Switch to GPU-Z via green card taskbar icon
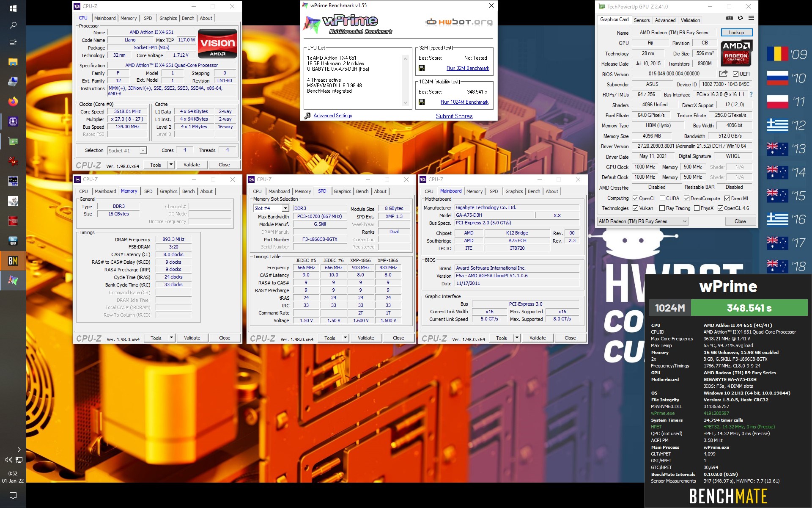 coord(13,141)
